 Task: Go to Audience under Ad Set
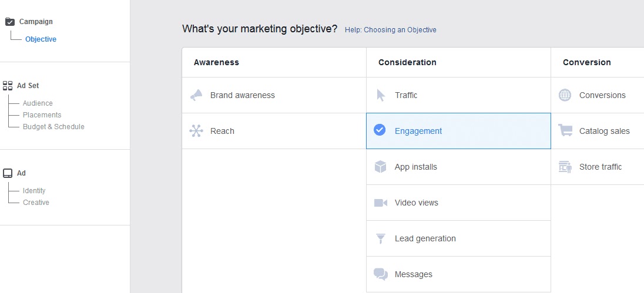(38, 103)
